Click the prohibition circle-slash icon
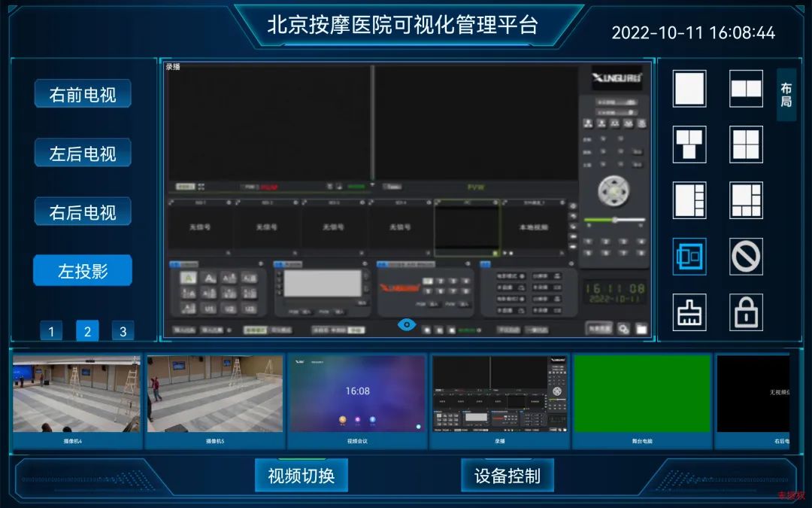This screenshot has height=508, width=812. (x=746, y=256)
